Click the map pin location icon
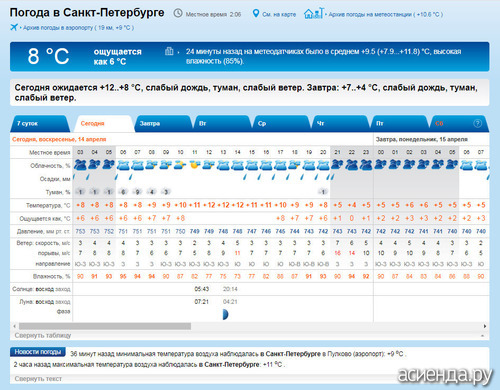Screen dimensions: 500x390 (x=255, y=13)
